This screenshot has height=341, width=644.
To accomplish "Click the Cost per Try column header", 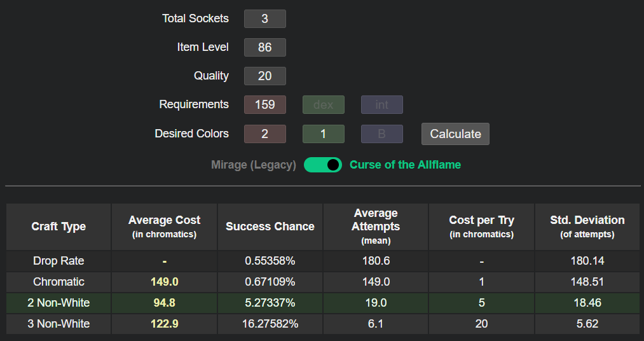I will pyautogui.click(x=481, y=226).
